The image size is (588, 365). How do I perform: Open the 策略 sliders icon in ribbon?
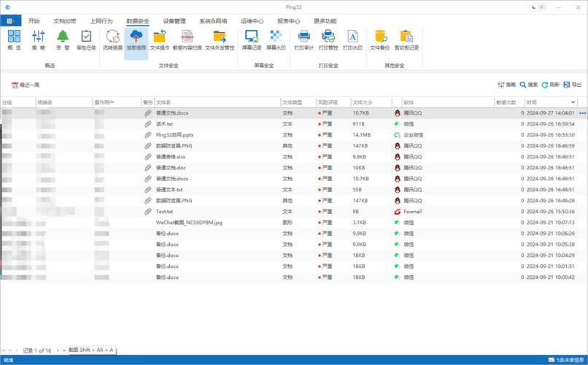click(38, 36)
